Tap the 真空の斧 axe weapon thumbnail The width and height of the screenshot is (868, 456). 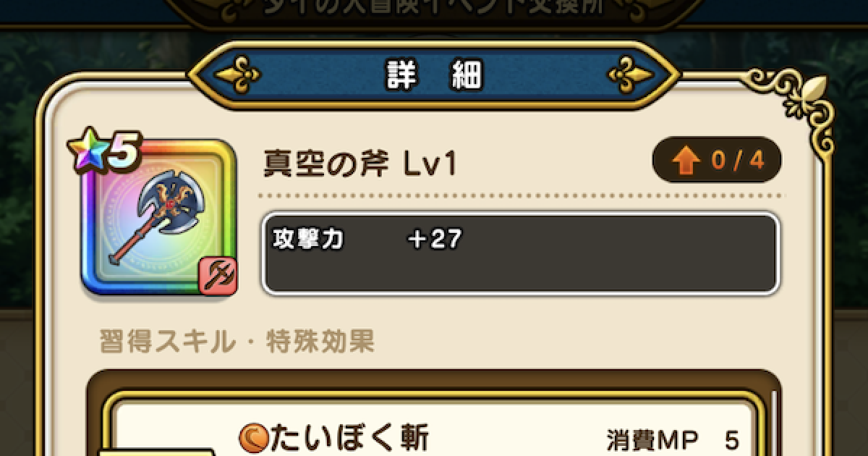point(159,219)
